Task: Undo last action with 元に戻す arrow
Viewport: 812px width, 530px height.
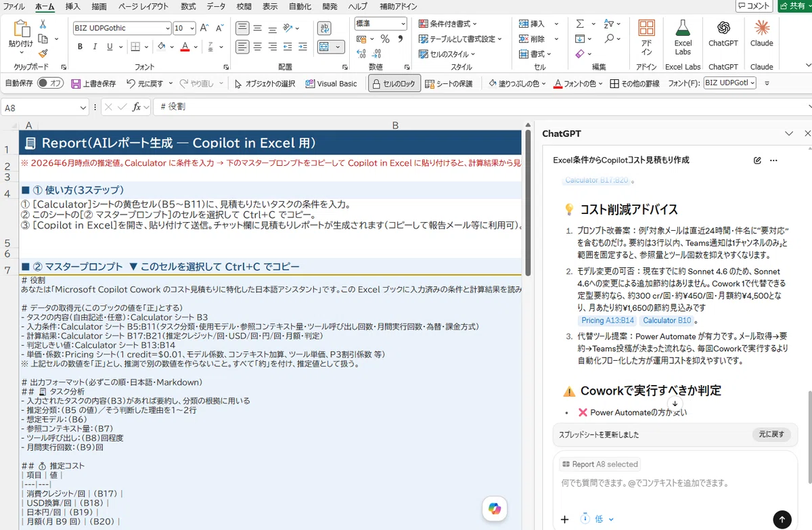Action: 144,83
